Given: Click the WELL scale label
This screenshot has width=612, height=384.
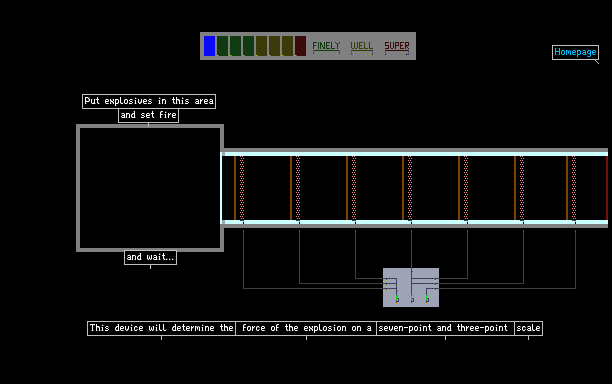Looking at the screenshot, I should click(x=361, y=46).
